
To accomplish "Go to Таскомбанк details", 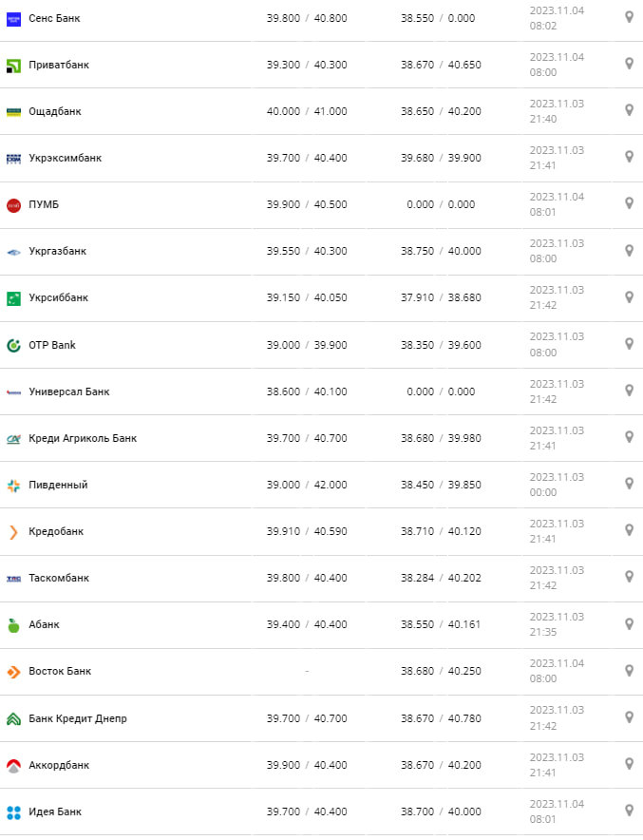I will click(59, 578).
